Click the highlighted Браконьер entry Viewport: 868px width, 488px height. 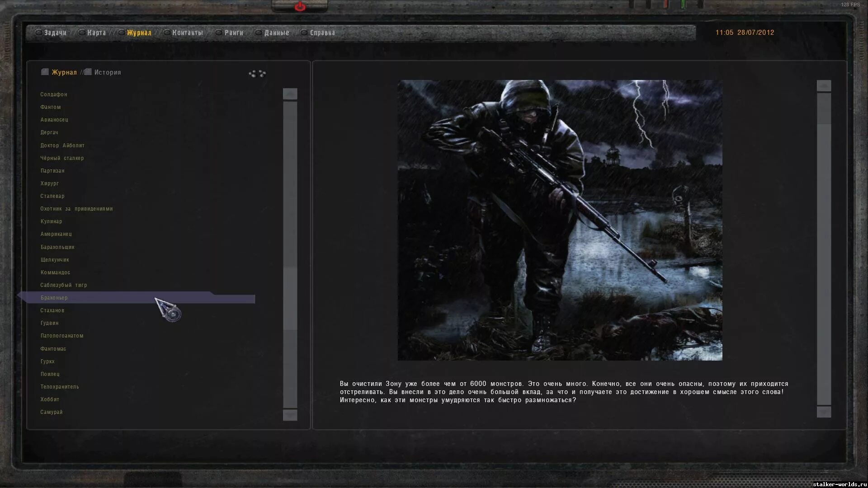pos(137,297)
